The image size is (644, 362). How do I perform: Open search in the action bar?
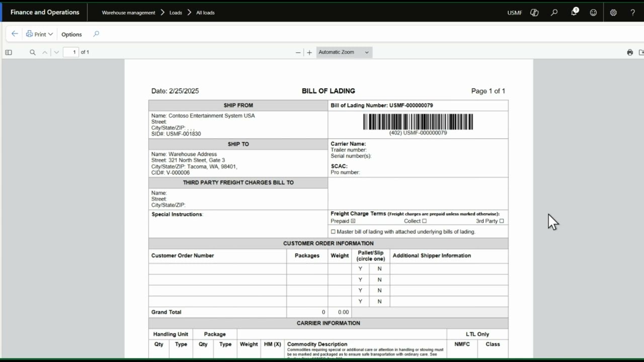(96, 34)
